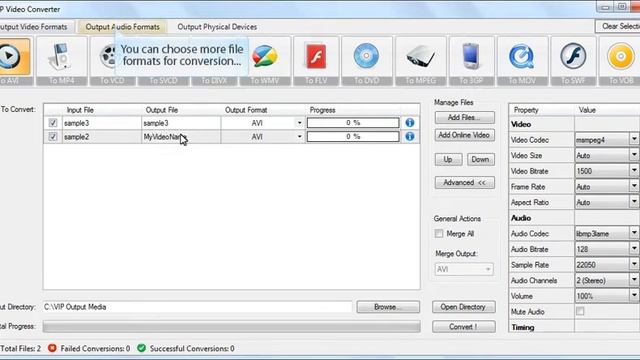640x360 pixels.
Task: Switch to Output Audio Formats tab
Action: pyautogui.click(x=122, y=27)
